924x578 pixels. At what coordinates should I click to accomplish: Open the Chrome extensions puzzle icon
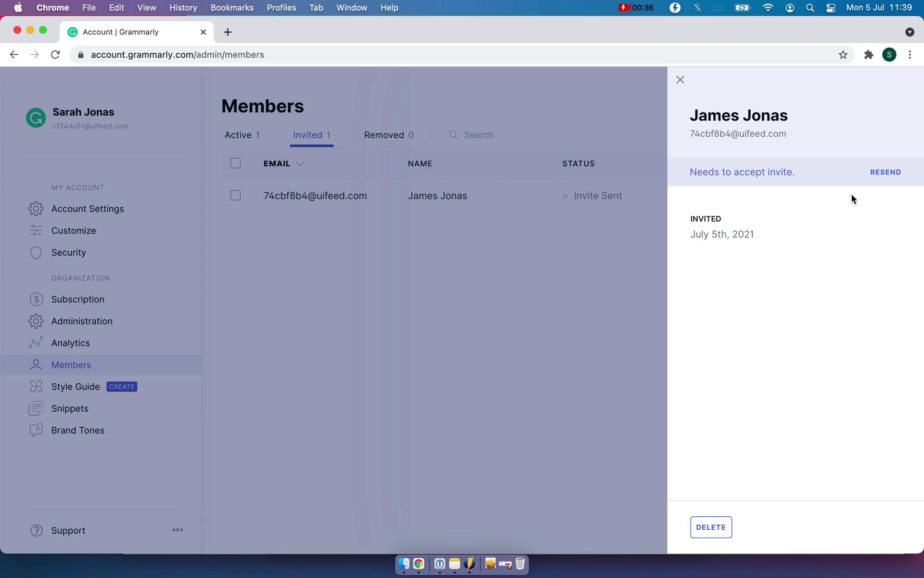869,55
